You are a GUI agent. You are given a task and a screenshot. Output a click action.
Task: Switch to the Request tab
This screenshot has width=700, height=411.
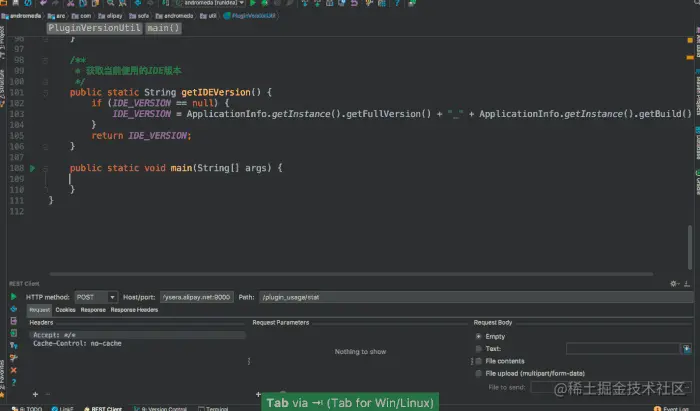point(40,310)
